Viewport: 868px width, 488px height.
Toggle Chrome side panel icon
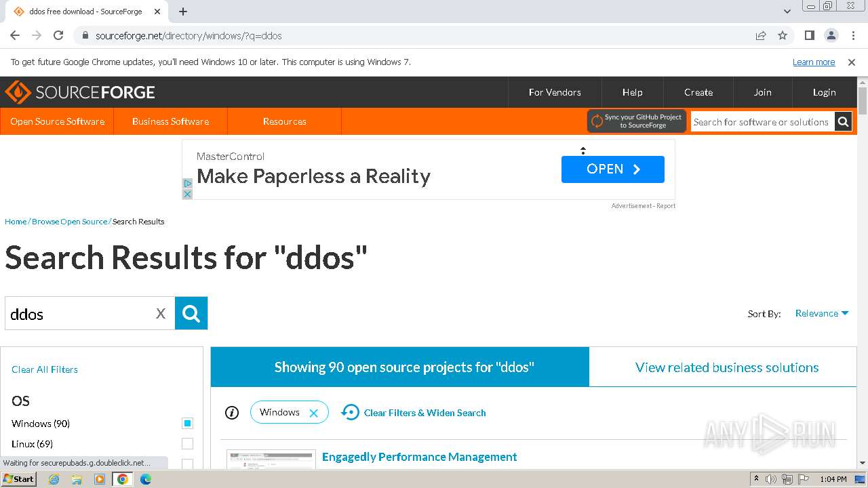(x=810, y=36)
